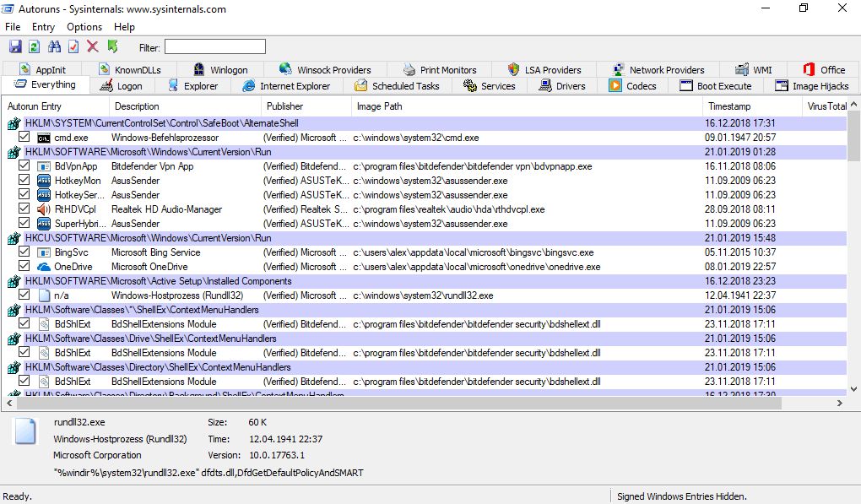Disable the HotkeyMon autorun entry

coord(24,180)
